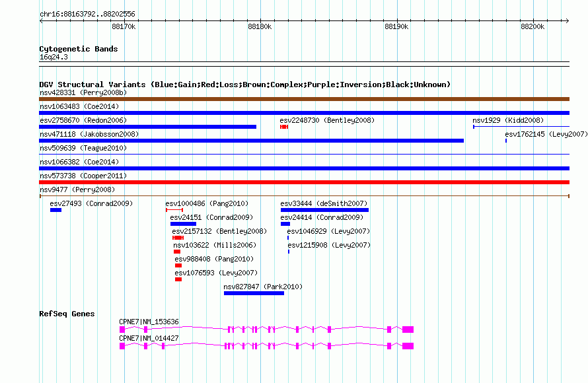Screen dimensions: 588x383
Task: Select the blue nsv471118 gain bar
Action: pyautogui.click(x=251, y=141)
